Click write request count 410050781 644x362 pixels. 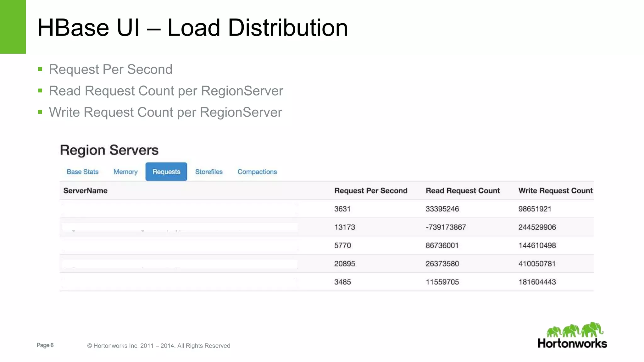tap(537, 263)
